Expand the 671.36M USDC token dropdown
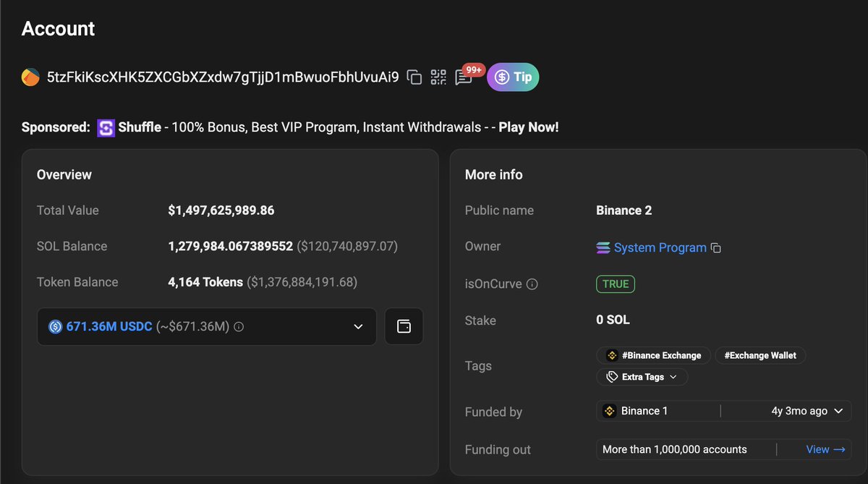This screenshot has width=868, height=484. tap(206, 326)
